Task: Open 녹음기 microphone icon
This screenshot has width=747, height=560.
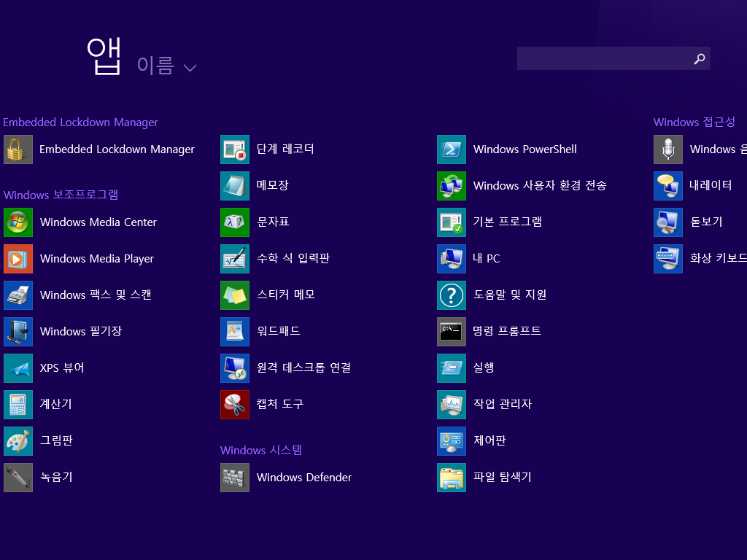Action: tap(18, 477)
